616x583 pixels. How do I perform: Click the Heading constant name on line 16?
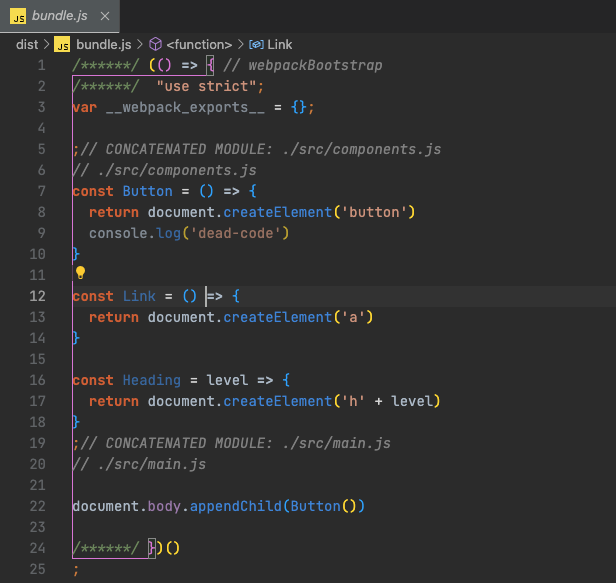(x=152, y=380)
